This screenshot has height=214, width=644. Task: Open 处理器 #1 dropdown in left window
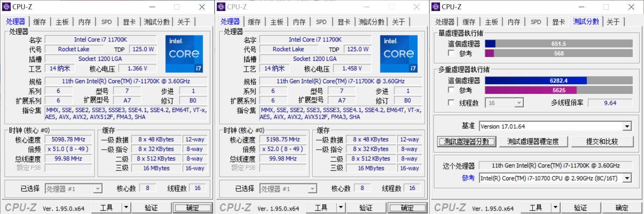point(74,188)
